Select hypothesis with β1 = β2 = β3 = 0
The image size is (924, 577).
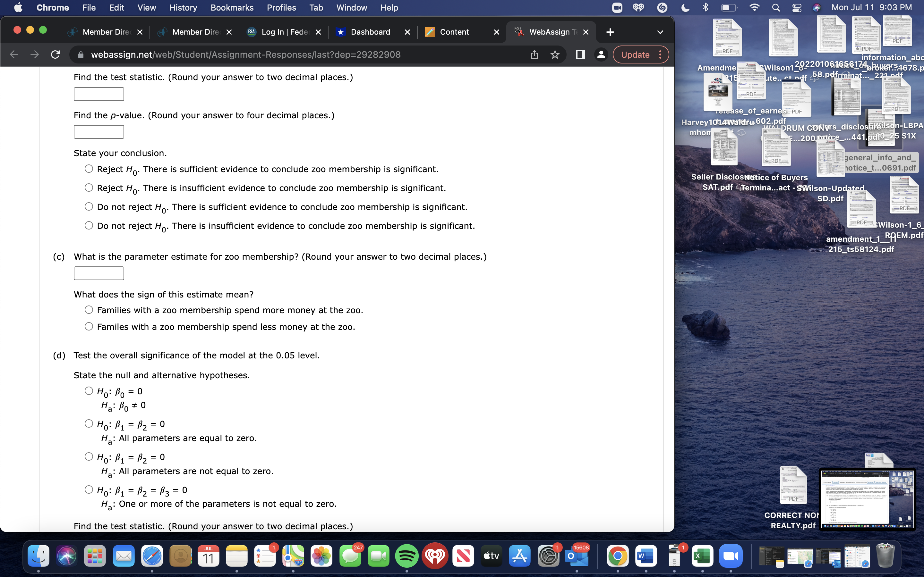(89, 489)
